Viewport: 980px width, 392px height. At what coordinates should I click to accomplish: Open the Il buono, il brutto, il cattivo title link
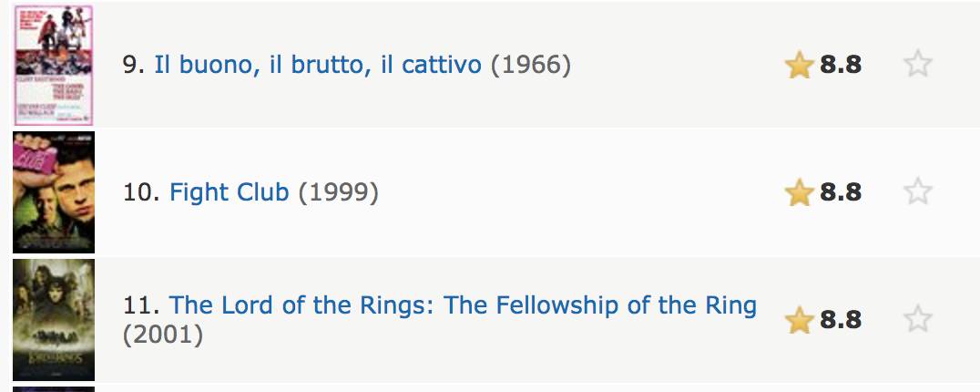point(318,65)
